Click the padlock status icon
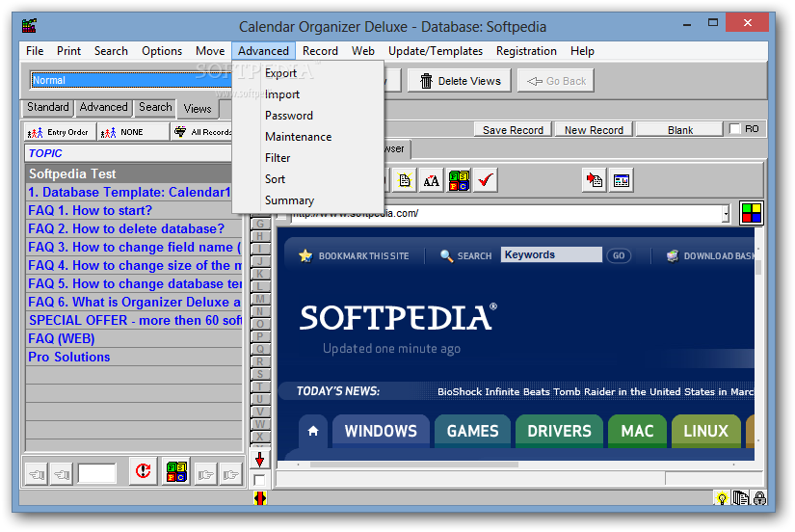 [759, 498]
